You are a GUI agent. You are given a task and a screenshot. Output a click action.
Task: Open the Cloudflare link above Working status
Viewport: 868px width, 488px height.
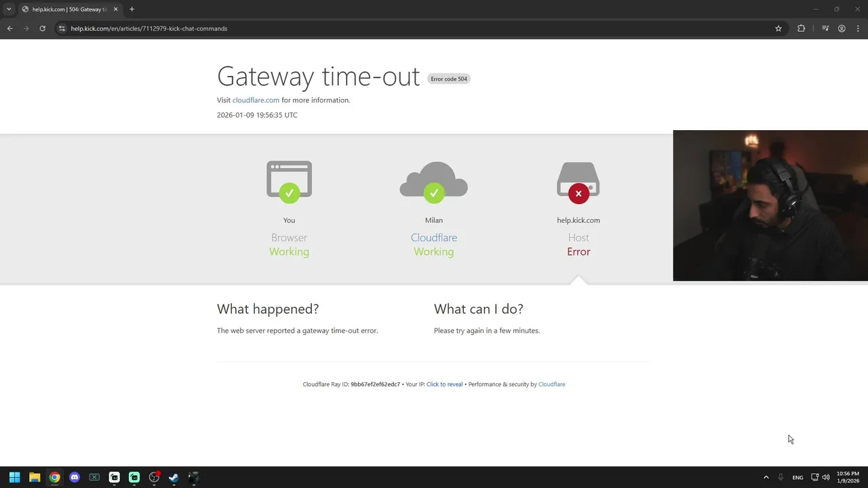tap(434, 238)
